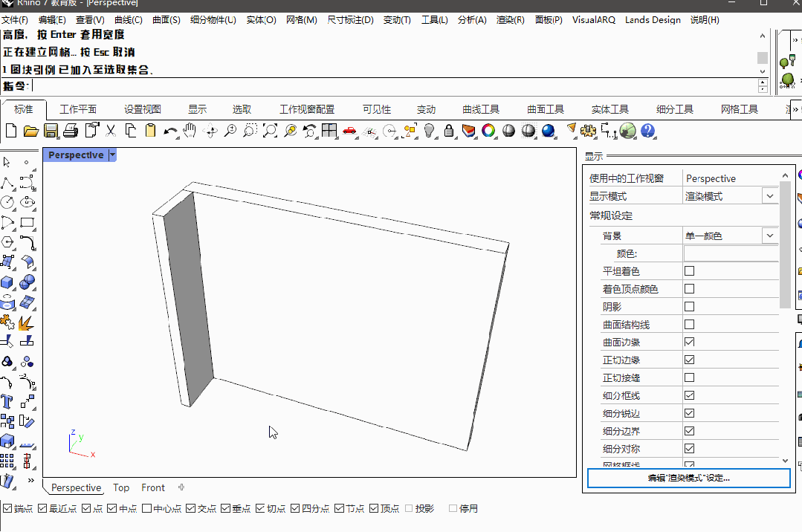Select the Text object tool
This screenshot has height=532, width=802.
pyautogui.click(x=7, y=402)
